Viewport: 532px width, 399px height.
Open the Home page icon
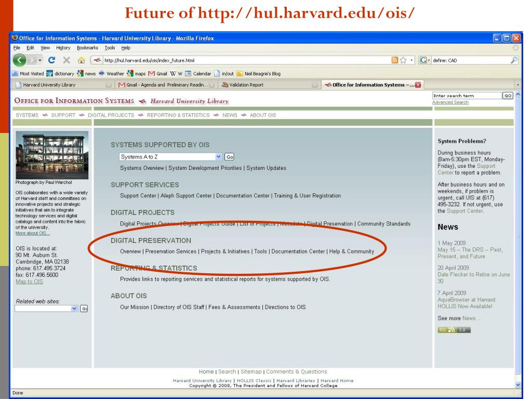pyautogui.click(x=81, y=60)
